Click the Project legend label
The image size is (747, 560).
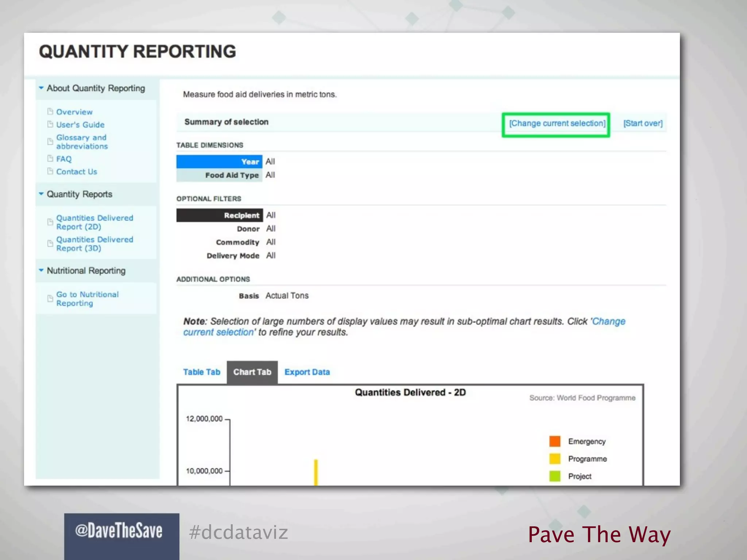click(x=580, y=477)
